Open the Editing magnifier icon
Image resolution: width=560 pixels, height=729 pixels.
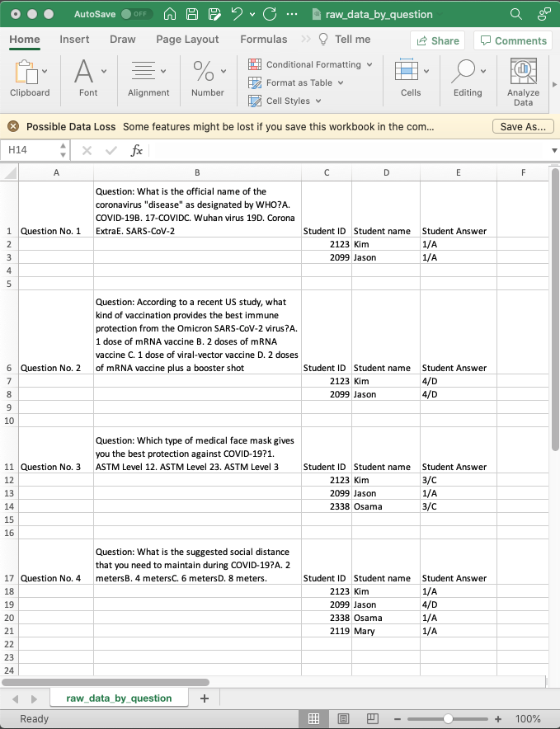[x=464, y=71]
